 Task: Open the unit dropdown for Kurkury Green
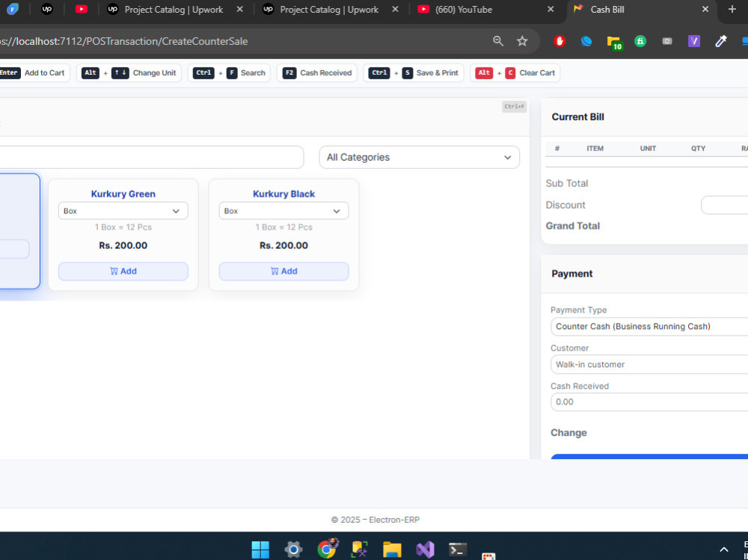click(123, 211)
